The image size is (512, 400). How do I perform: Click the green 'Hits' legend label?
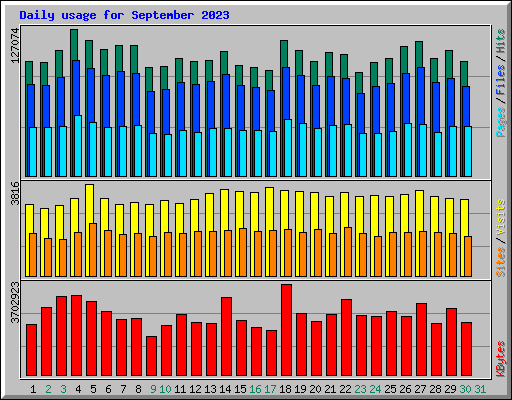coord(500,41)
